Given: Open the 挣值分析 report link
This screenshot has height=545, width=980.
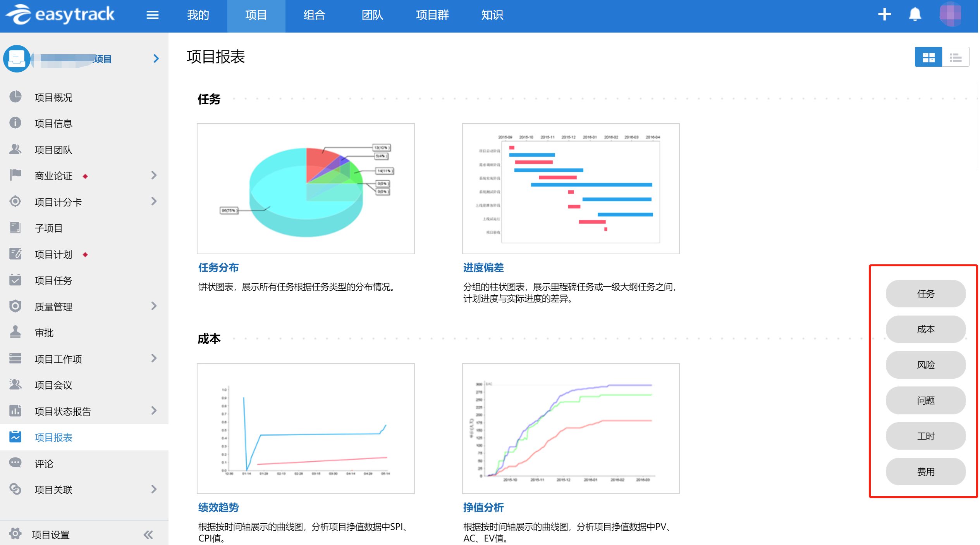Looking at the screenshot, I should click(483, 507).
